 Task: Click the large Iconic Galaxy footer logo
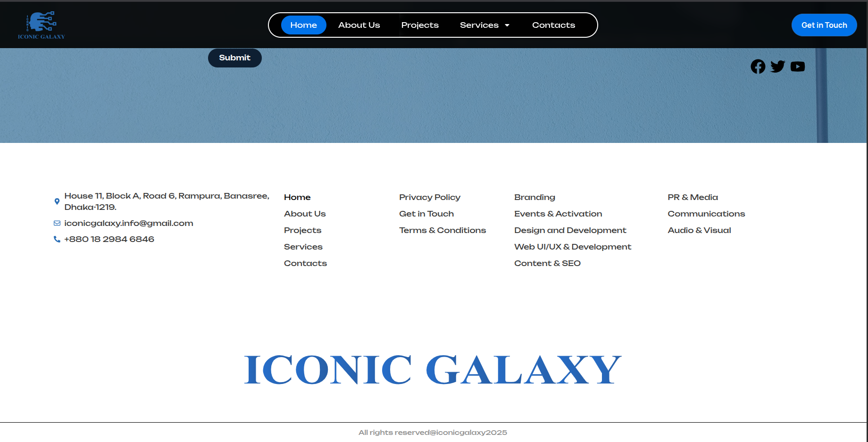click(x=433, y=370)
